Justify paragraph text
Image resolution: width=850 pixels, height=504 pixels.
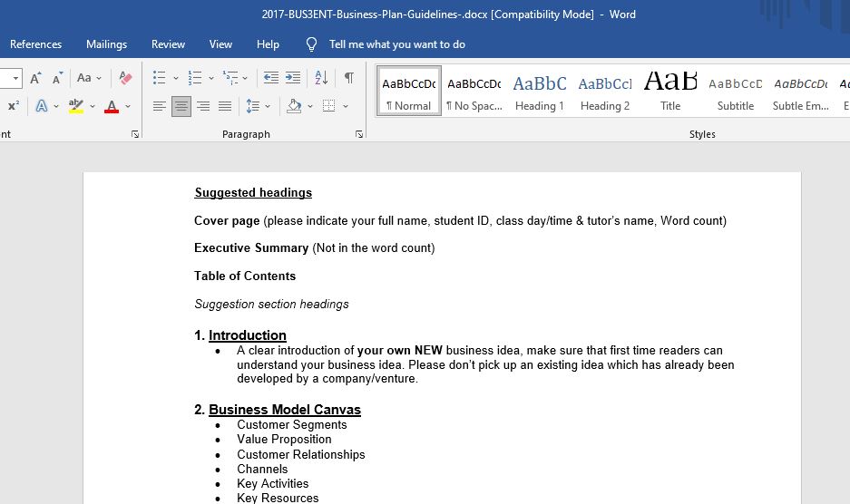tap(225, 106)
